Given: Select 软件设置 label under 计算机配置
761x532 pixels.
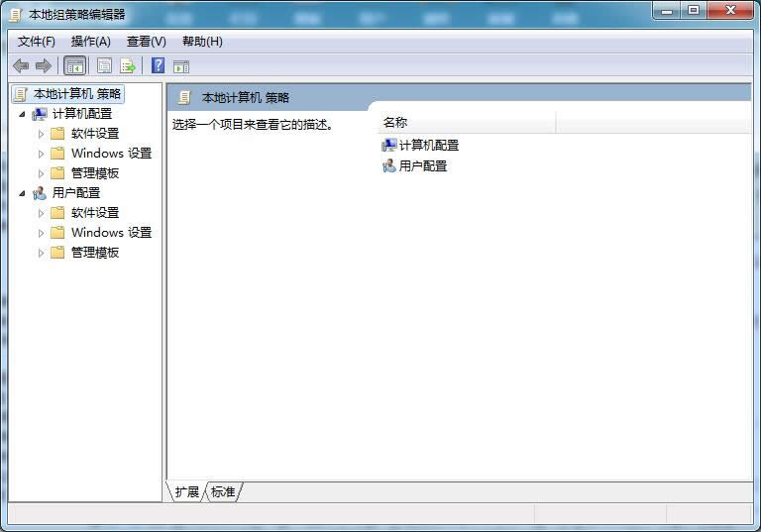Looking at the screenshot, I should [95, 133].
